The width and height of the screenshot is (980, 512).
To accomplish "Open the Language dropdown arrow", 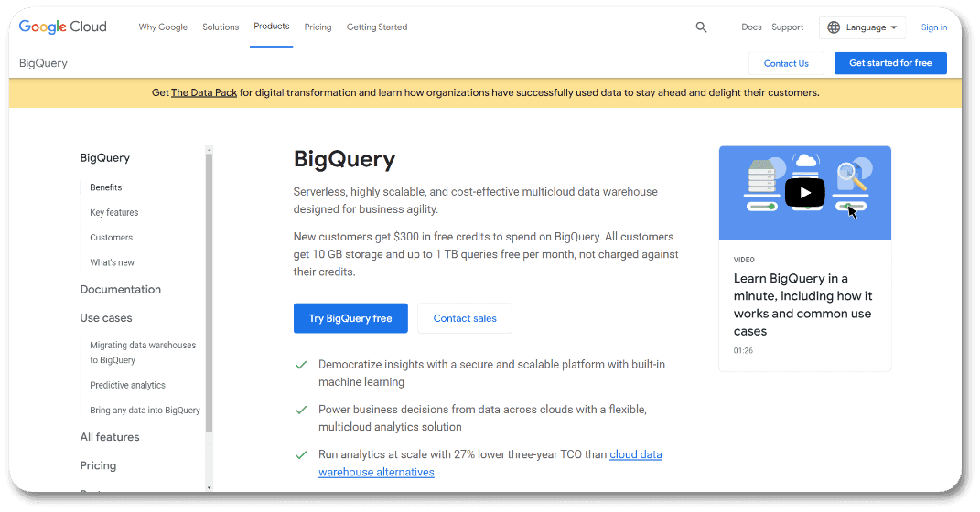I will (894, 27).
